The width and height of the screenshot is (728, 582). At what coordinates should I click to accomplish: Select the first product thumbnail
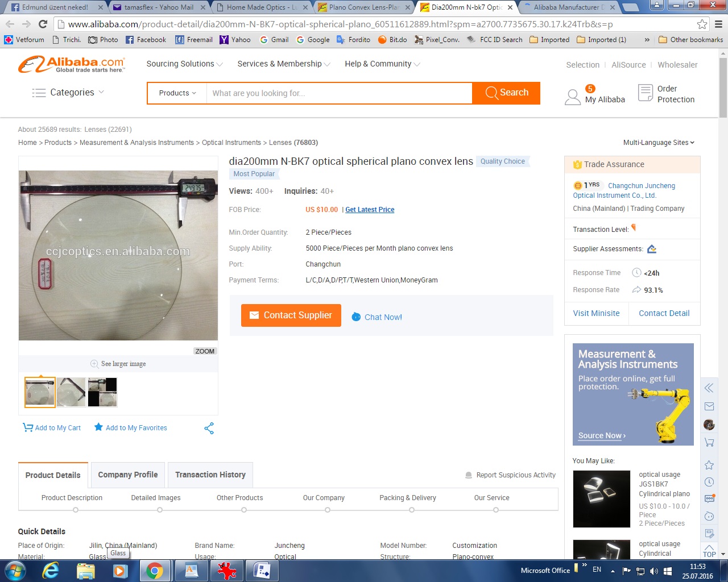[40, 392]
